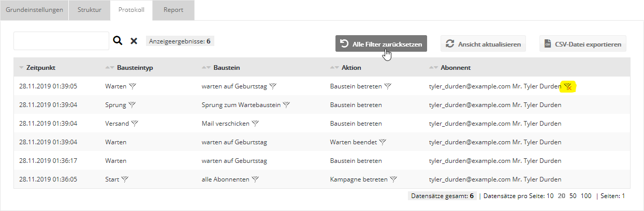Switch to the Struktur tab

[x=89, y=10]
